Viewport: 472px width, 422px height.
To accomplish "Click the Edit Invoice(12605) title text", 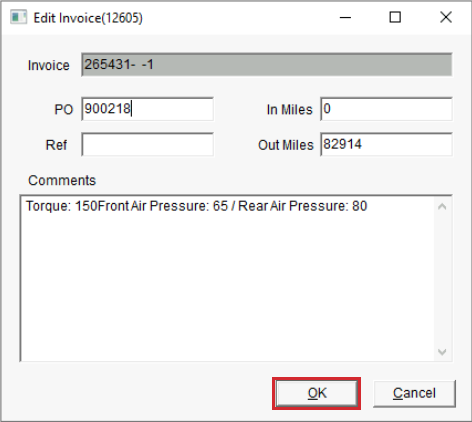I will click(88, 18).
